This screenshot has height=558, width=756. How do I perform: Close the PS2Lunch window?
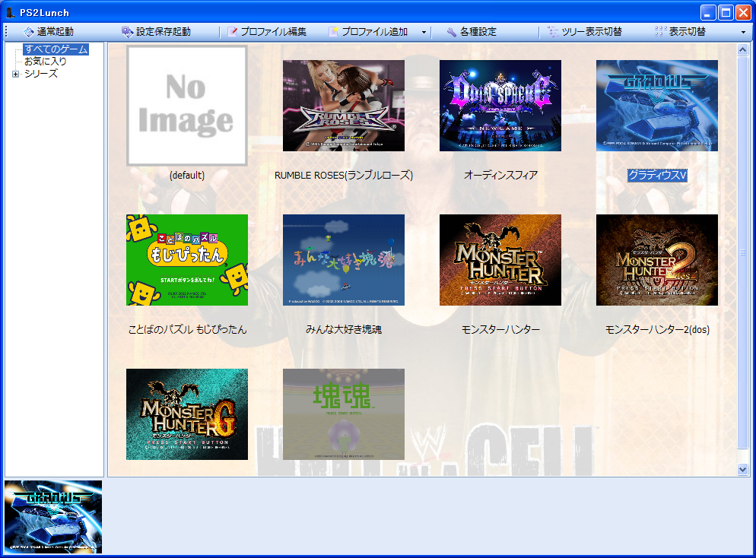click(x=743, y=12)
